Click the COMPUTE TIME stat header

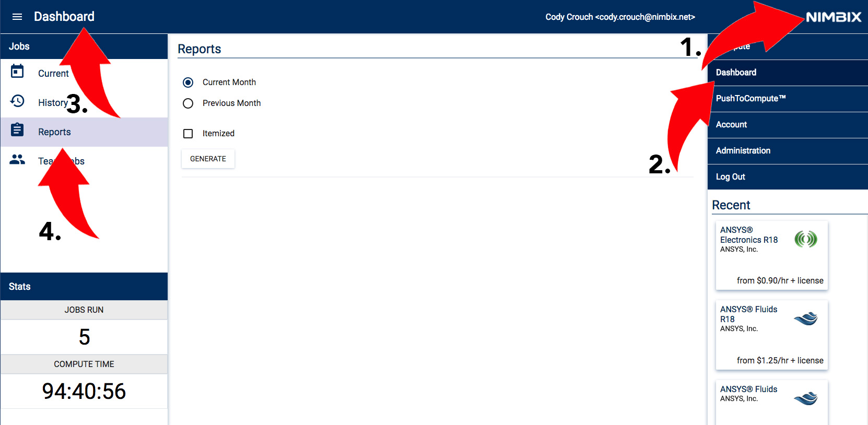coord(84,364)
